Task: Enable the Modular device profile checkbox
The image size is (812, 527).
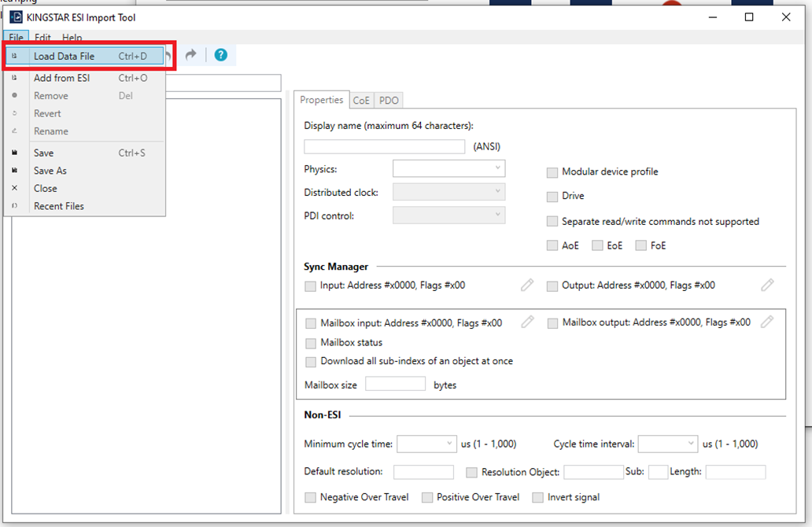Action: [x=552, y=172]
